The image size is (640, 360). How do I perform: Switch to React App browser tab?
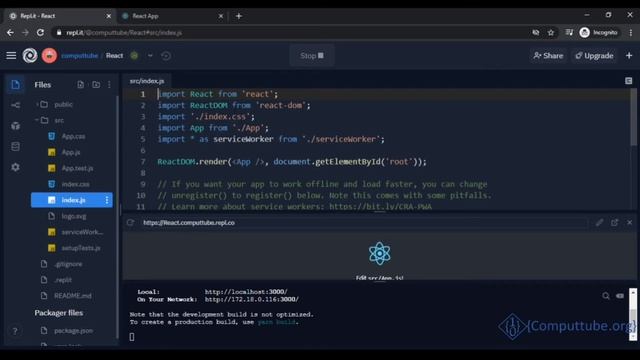[x=171, y=16]
